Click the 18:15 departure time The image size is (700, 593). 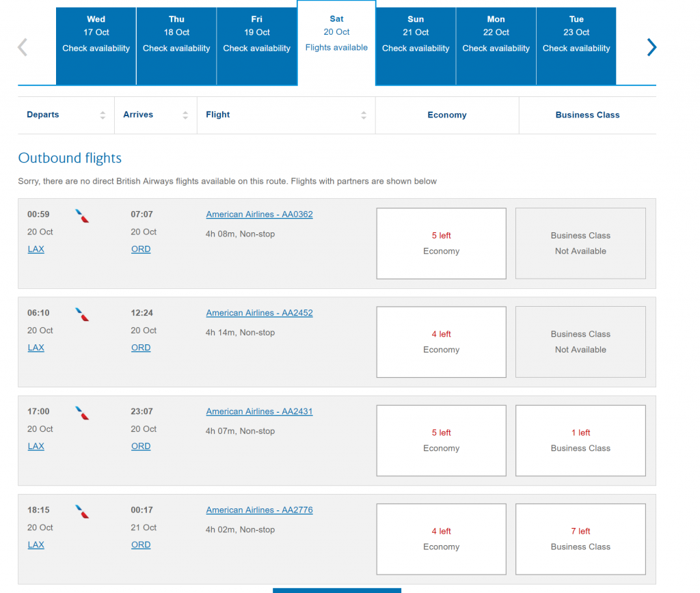[x=38, y=510]
